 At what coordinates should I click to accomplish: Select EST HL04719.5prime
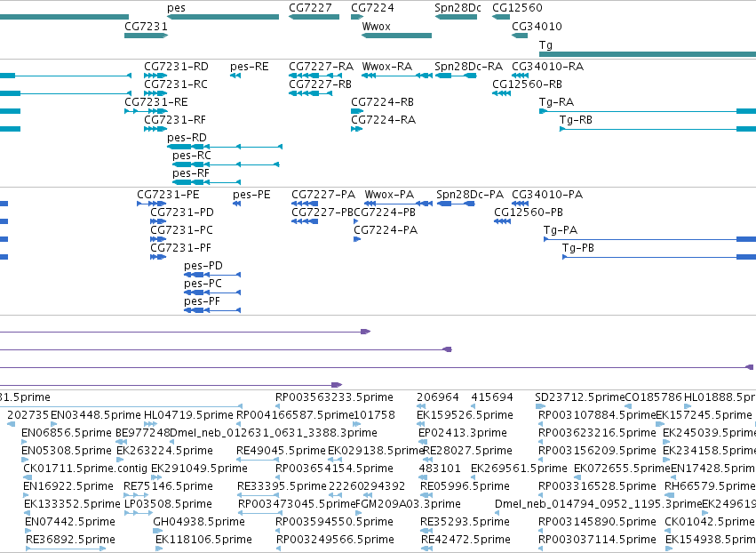pos(188,415)
